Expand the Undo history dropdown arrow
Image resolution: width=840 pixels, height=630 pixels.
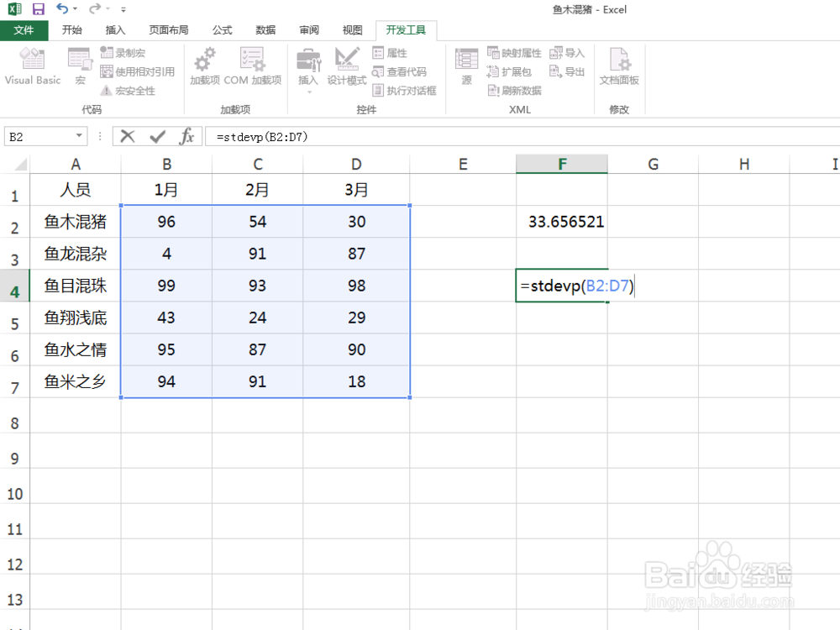[x=75, y=9]
